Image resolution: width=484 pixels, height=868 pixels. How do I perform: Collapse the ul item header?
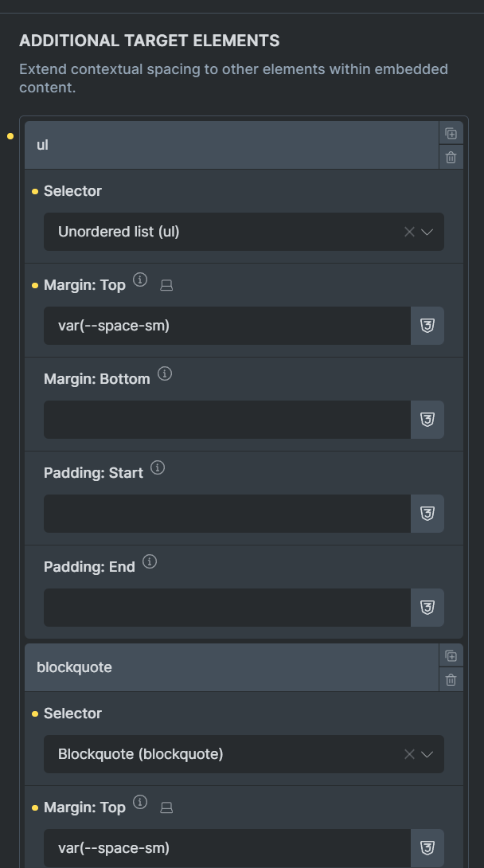point(232,145)
